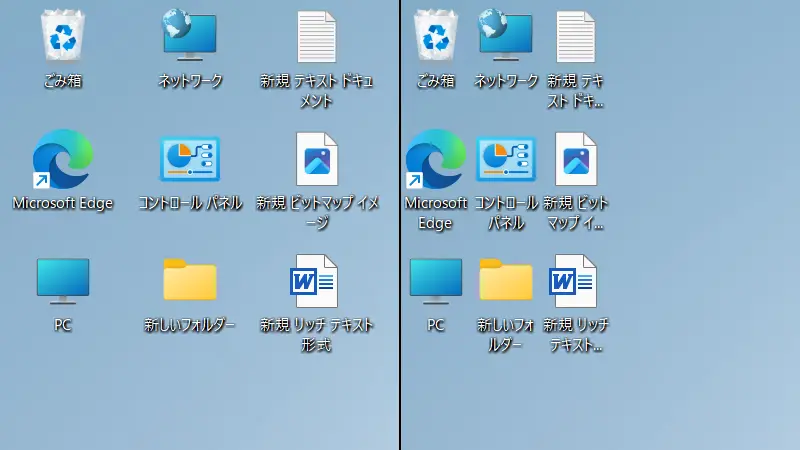Click the 'ネットワーク' label in right desktop
800x450 pixels.
506,81
